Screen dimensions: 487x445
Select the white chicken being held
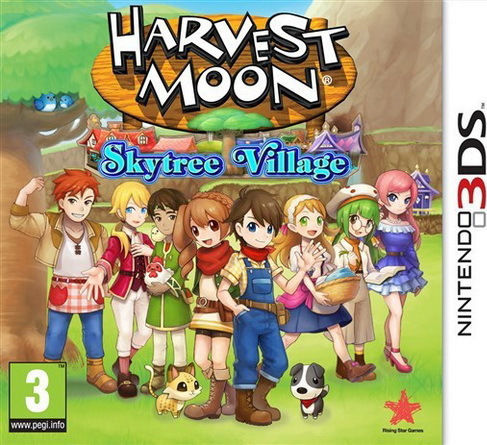click(157, 272)
